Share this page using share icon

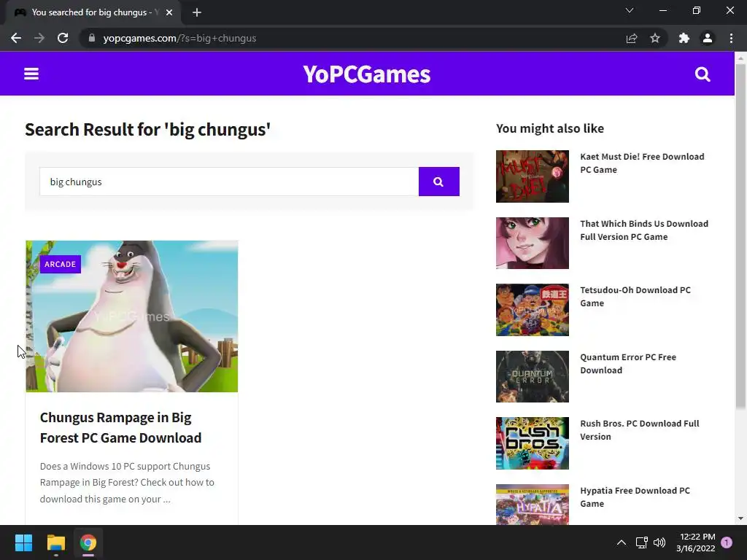[632, 38]
